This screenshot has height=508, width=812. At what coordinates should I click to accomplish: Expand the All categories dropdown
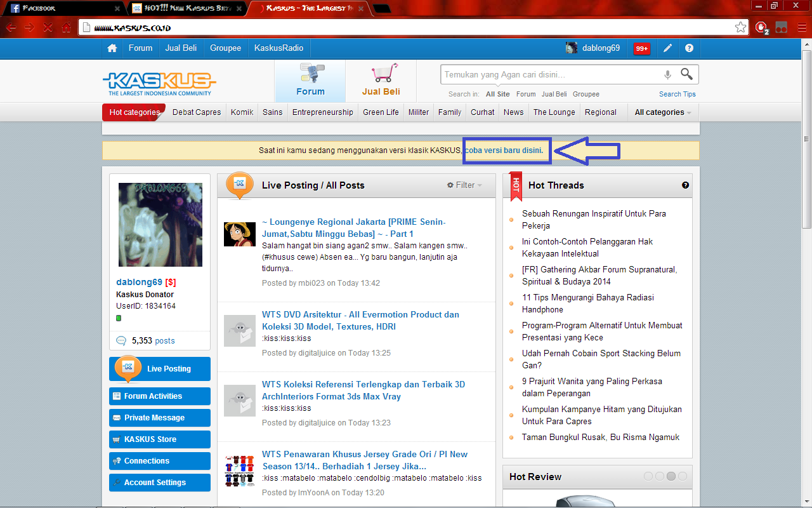tap(663, 112)
